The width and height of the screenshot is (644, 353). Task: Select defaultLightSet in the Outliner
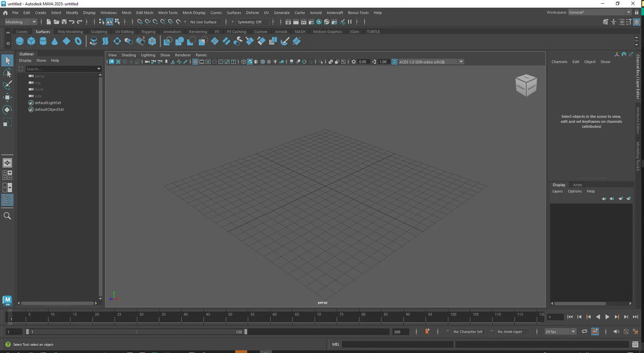48,103
